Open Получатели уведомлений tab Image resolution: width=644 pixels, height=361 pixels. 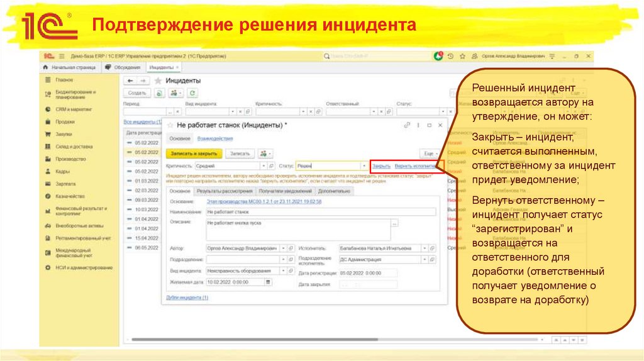pyautogui.click(x=286, y=191)
